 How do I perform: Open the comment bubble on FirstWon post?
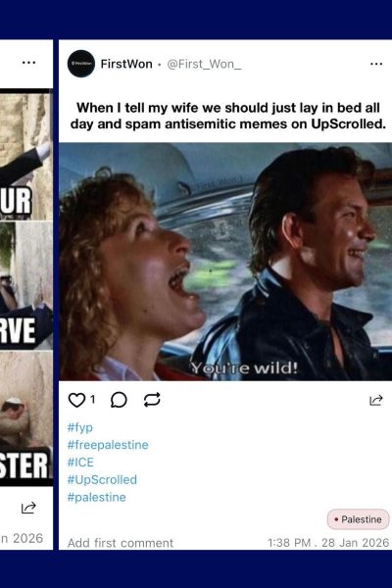point(119,400)
